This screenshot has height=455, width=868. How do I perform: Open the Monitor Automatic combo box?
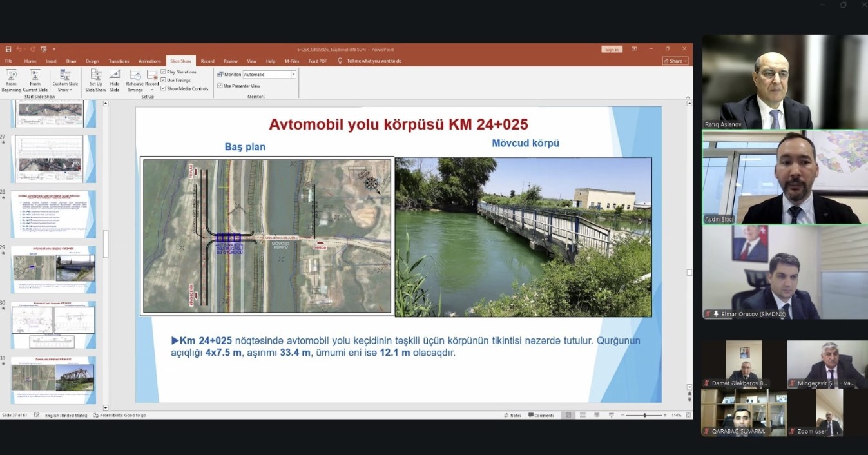pyautogui.click(x=269, y=75)
